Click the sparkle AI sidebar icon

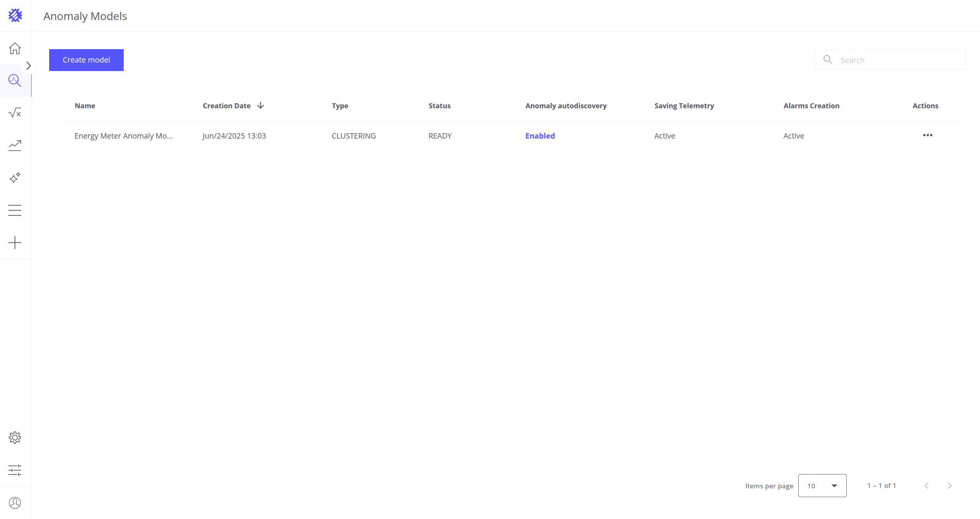point(15,178)
